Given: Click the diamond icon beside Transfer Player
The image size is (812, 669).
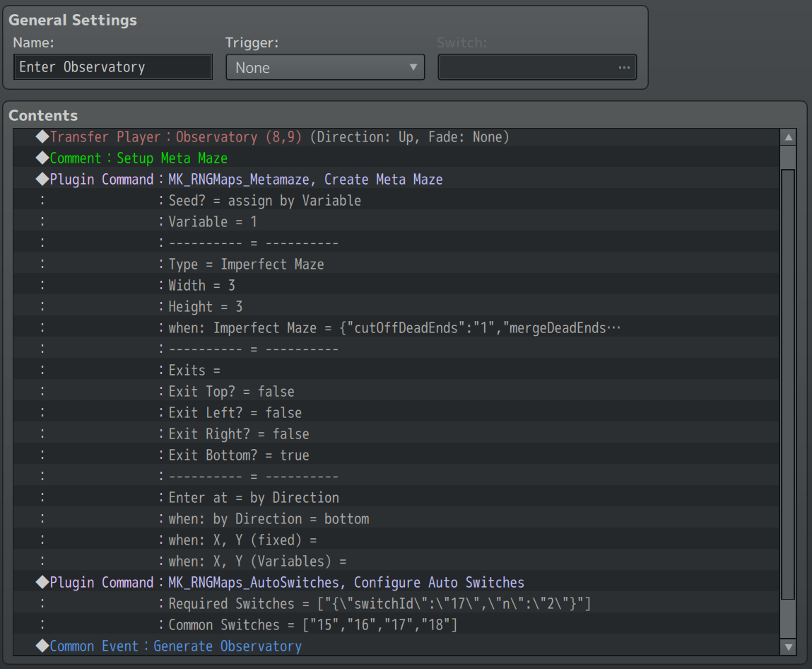Looking at the screenshot, I should (42, 137).
